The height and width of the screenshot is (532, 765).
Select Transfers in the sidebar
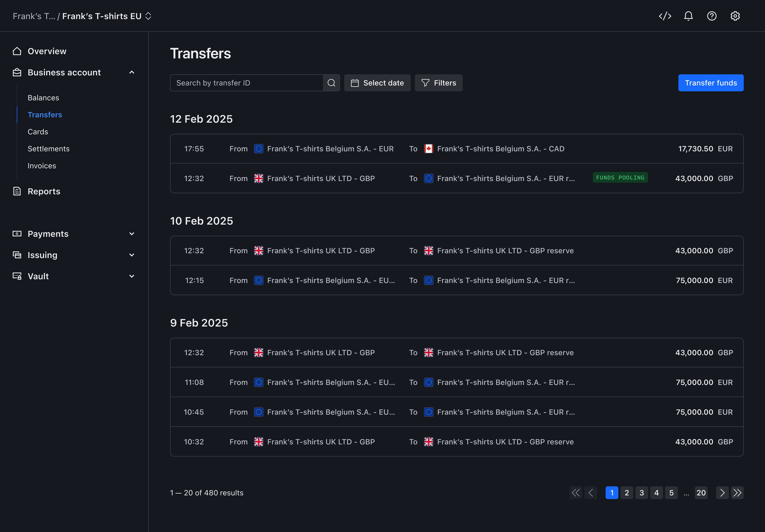45,115
